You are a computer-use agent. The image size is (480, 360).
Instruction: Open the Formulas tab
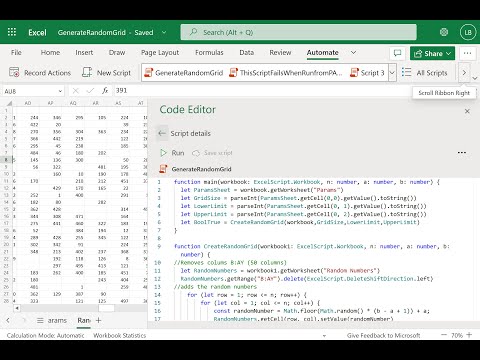[x=209, y=53]
